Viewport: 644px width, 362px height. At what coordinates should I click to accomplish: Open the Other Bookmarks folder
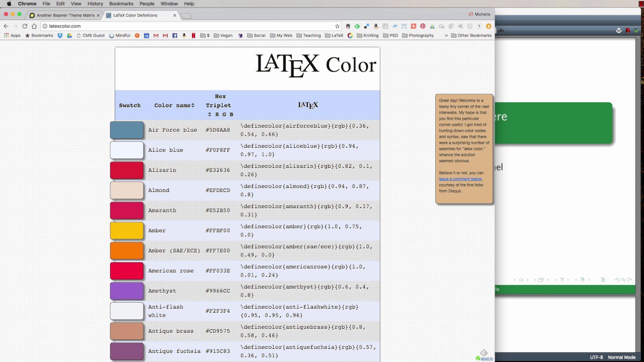coord(471,36)
